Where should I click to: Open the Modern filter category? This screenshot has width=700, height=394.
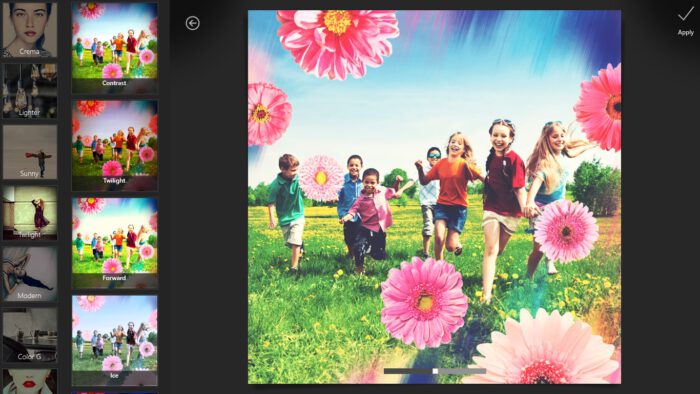30,274
